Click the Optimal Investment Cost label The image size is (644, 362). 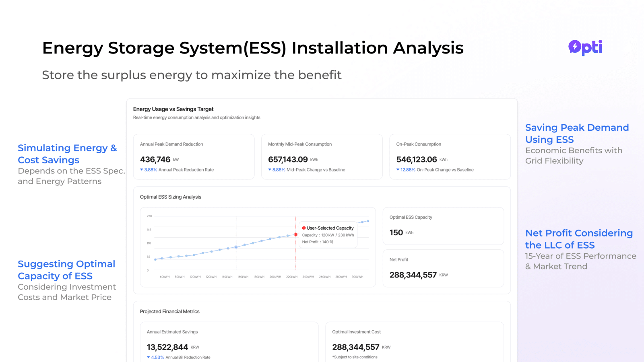[356, 332]
